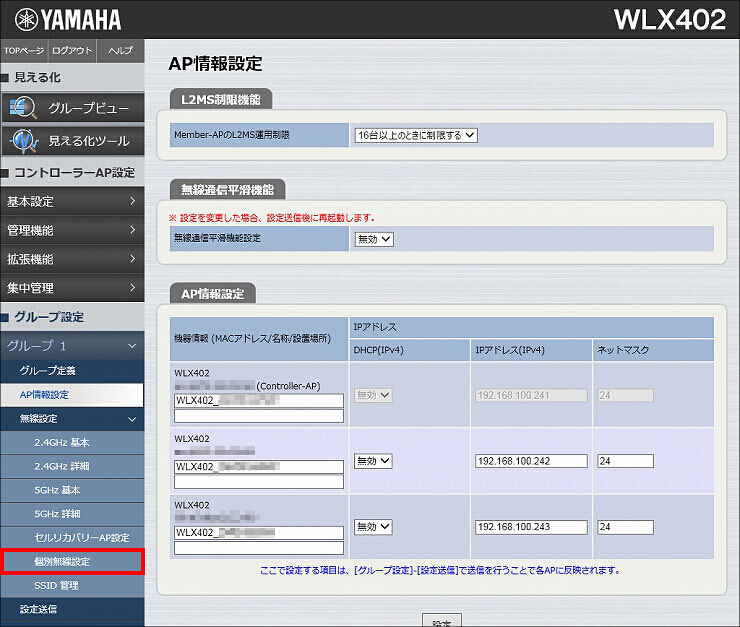740x627 pixels.
Task: Expand the 集中管理 menu
Action: pyautogui.click(x=72, y=288)
